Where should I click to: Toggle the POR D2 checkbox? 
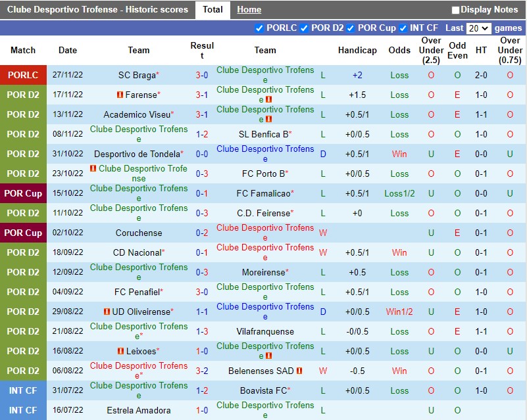tap(304, 28)
